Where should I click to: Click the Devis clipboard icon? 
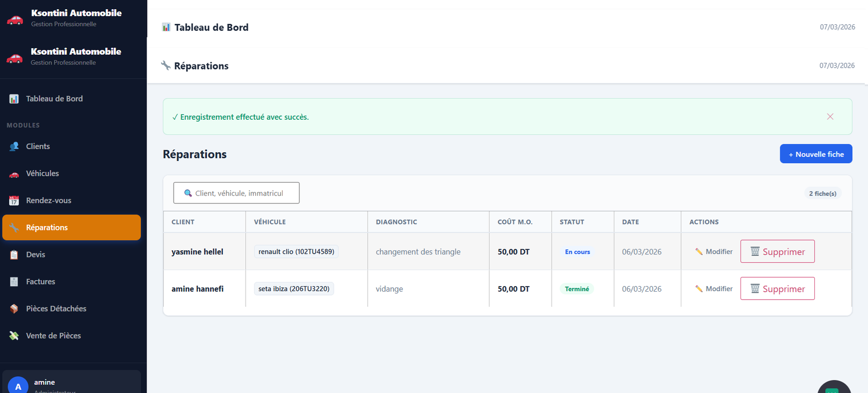click(14, 255)
